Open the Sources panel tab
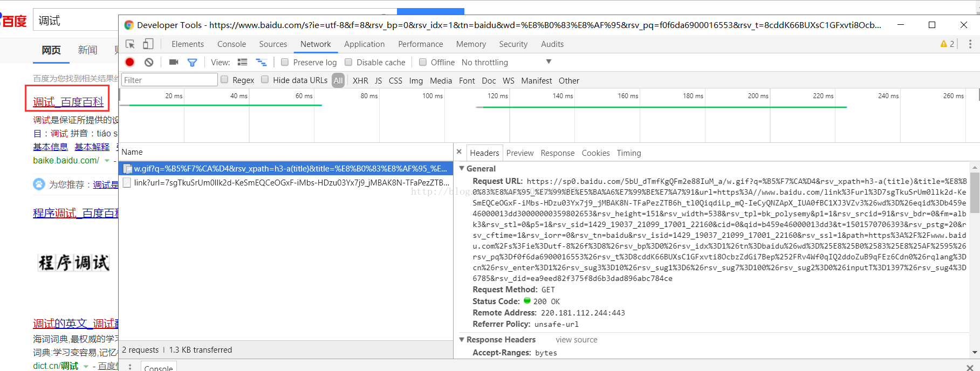The image size is (980, 371). click(x=273, y=44)
